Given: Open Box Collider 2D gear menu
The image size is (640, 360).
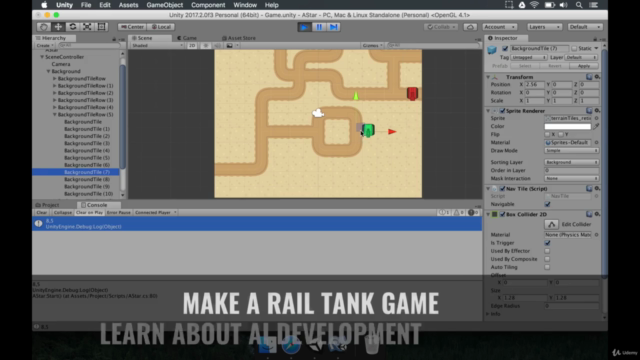Looking at the screenshot, I should 597,214.
